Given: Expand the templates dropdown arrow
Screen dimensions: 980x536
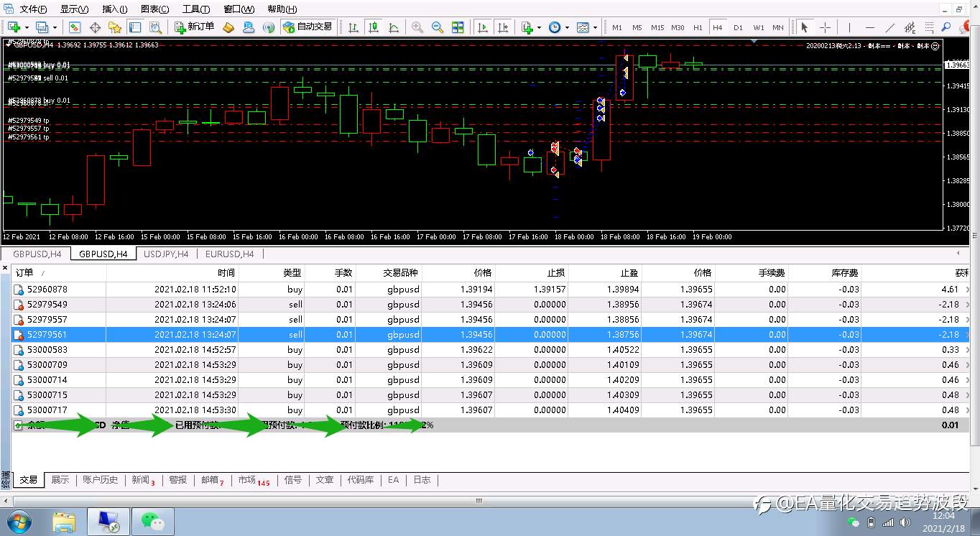Looking at the screenshot, I should pyautogui.click(x=595, y=27).
